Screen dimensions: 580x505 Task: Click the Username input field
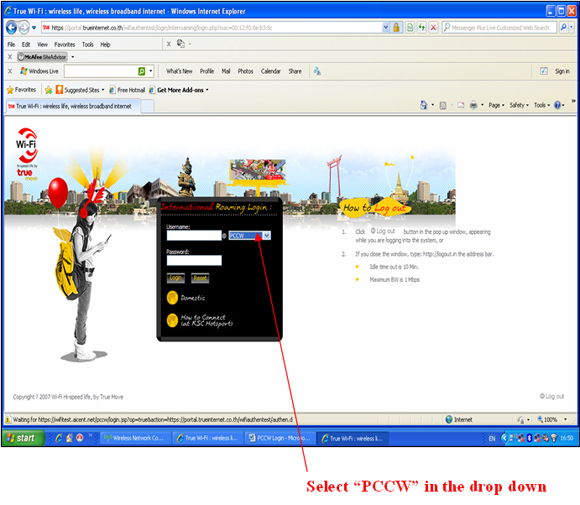click(x=194, y=235)
